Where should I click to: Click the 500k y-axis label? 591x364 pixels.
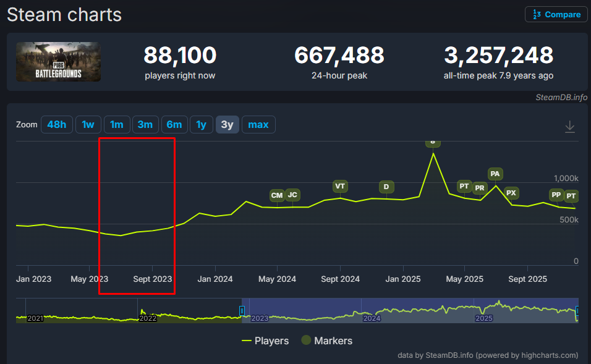click(569, 219)
